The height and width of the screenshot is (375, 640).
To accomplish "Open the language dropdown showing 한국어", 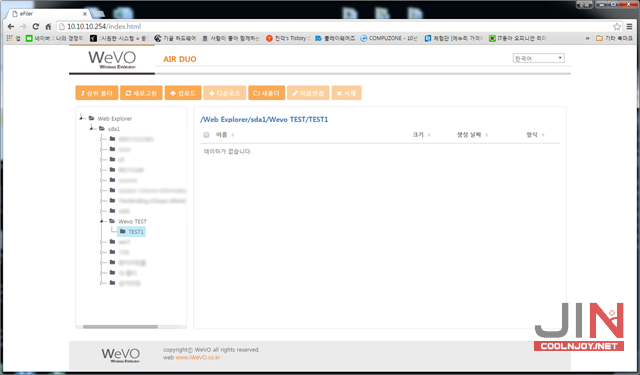I will click(x=538, y=58).
